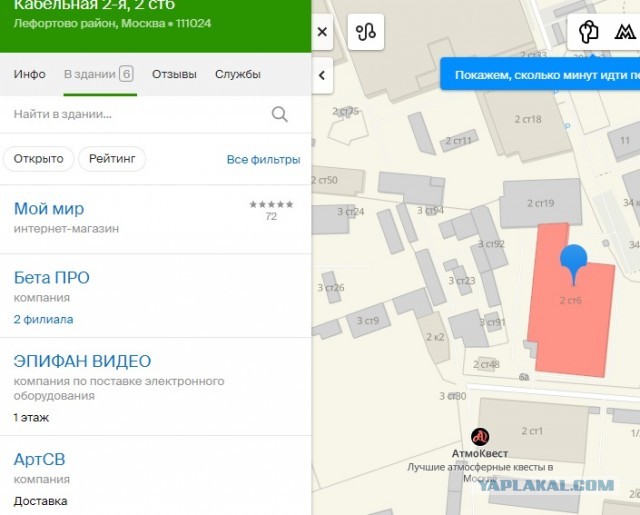Close the building info card
The image size is (640, 515).
click(x=322, y=32)
